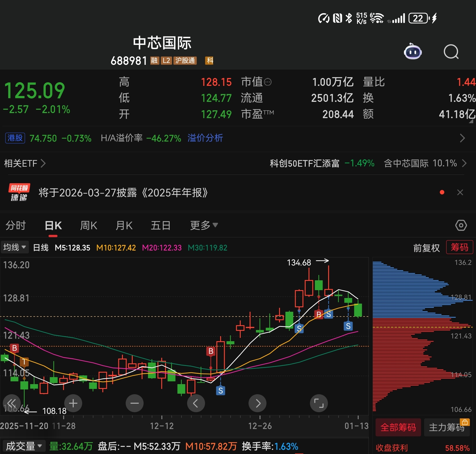Viewport: 476px width, 454px height.
Task: Open the 成交量 indicator dropdown
Action: pyautogui.click(x=24, y=446)
